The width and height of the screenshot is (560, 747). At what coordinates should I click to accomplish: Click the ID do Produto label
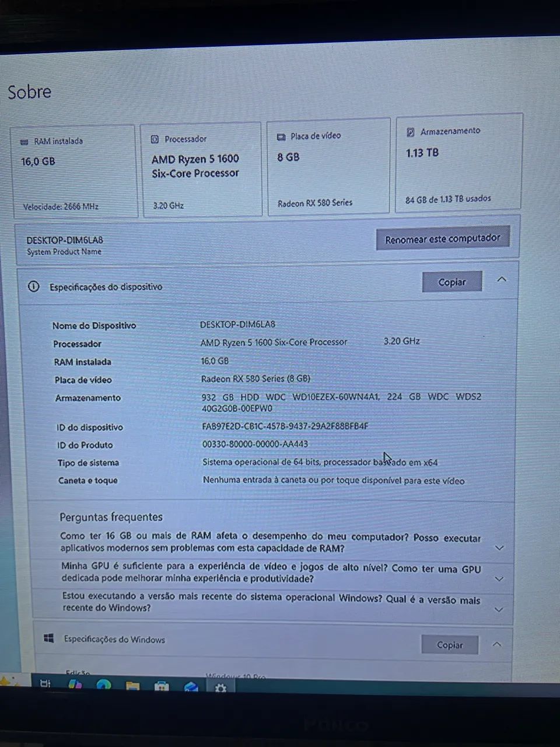point(85,445)
